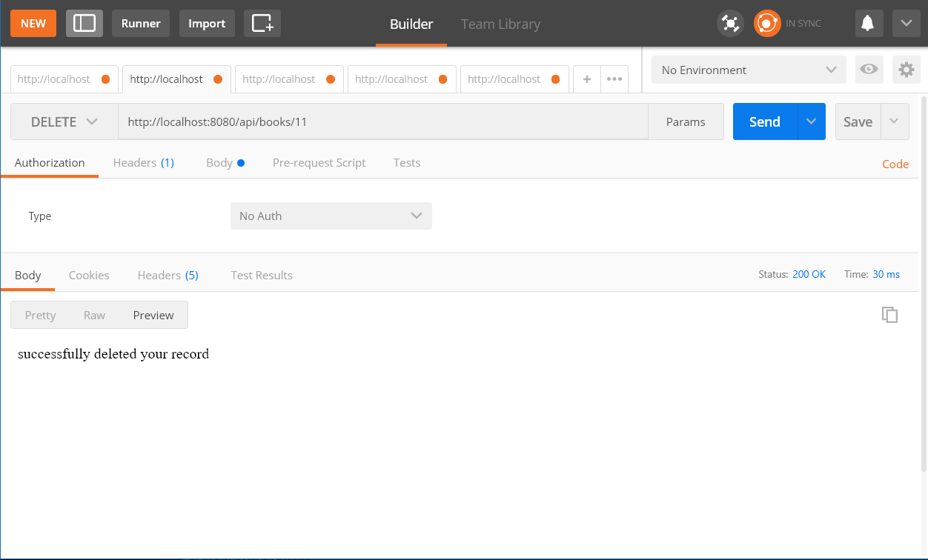Switch response view to Preview
This screenshot has width=928, height=560.
(x=153, y=315)
